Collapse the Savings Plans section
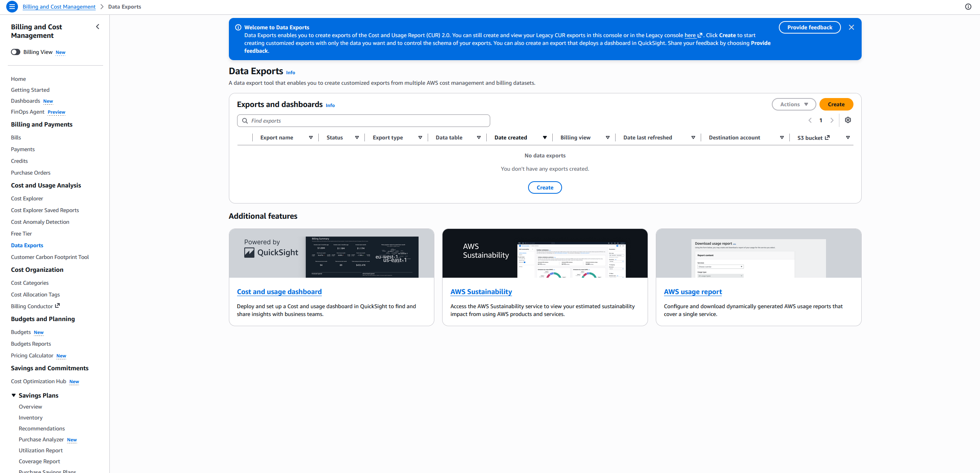This screenshot has width=980, height=473. point(14,395)
